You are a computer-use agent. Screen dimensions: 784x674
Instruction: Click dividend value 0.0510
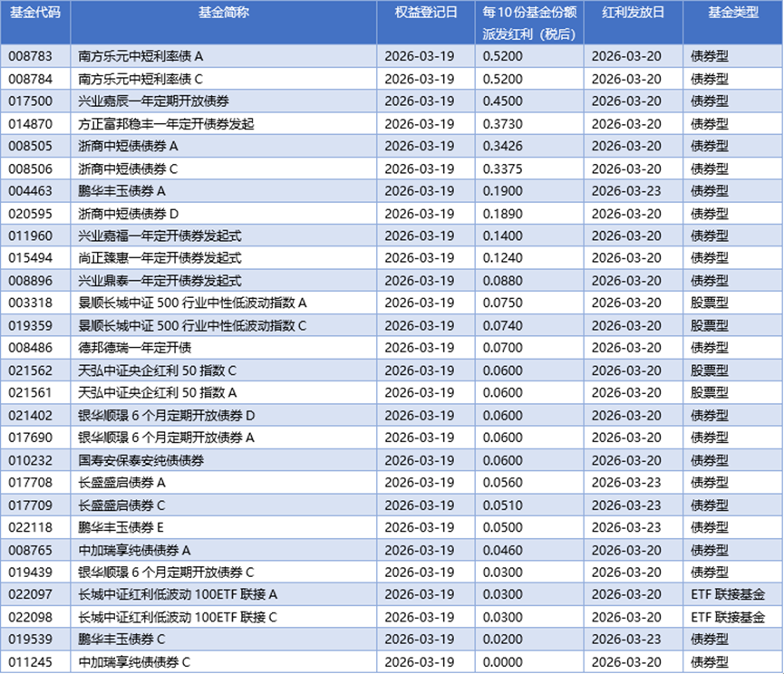(502, 505)
